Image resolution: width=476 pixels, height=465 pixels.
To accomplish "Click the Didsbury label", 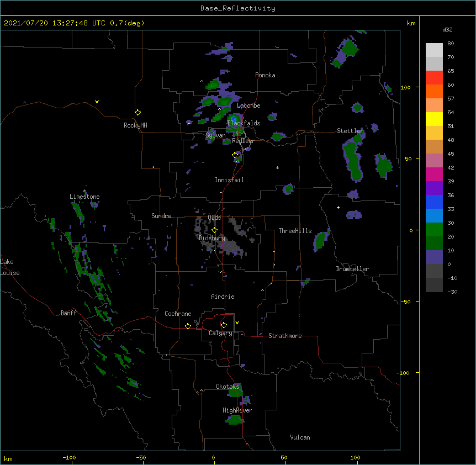I will tap(211, 238).
